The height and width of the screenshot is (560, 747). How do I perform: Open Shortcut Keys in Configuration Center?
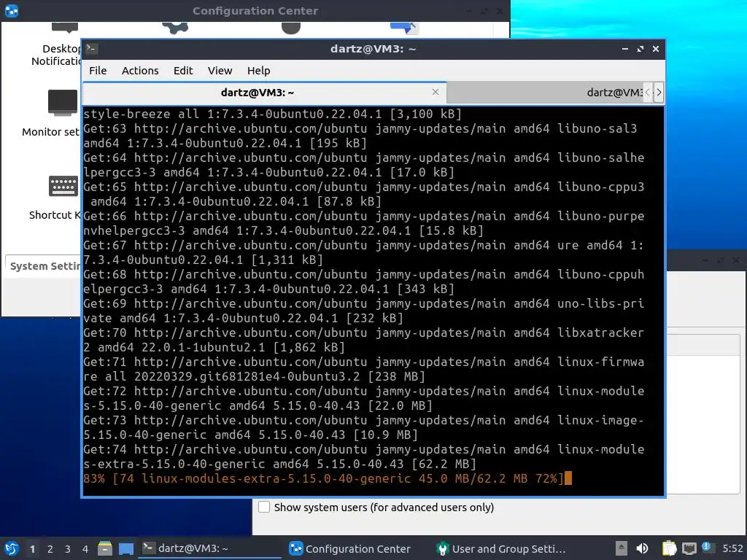click(x=56, y=198)
